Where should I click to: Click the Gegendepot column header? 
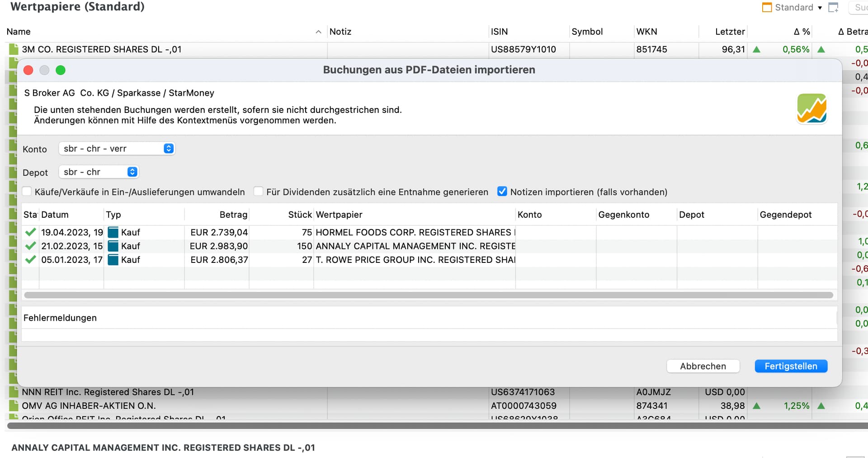797,215
